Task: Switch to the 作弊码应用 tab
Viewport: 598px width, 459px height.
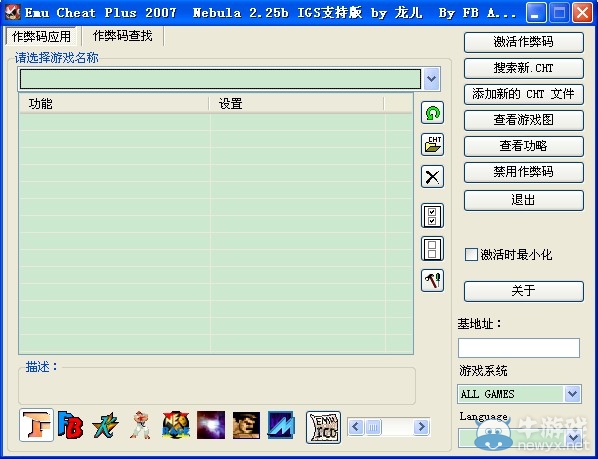Action: pos(41,37)
